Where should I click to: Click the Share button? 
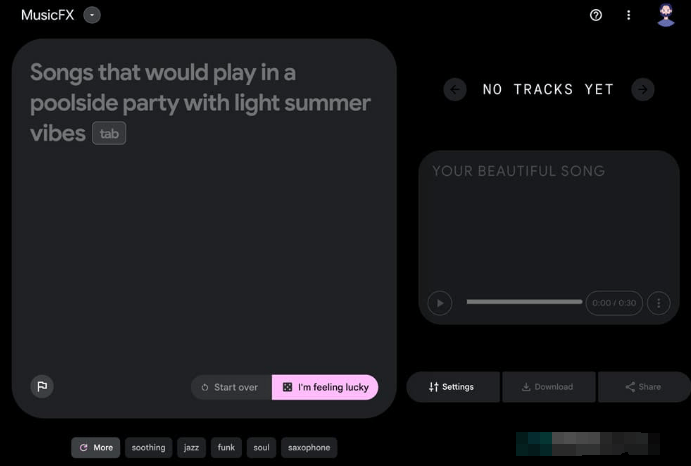point(644,387)
